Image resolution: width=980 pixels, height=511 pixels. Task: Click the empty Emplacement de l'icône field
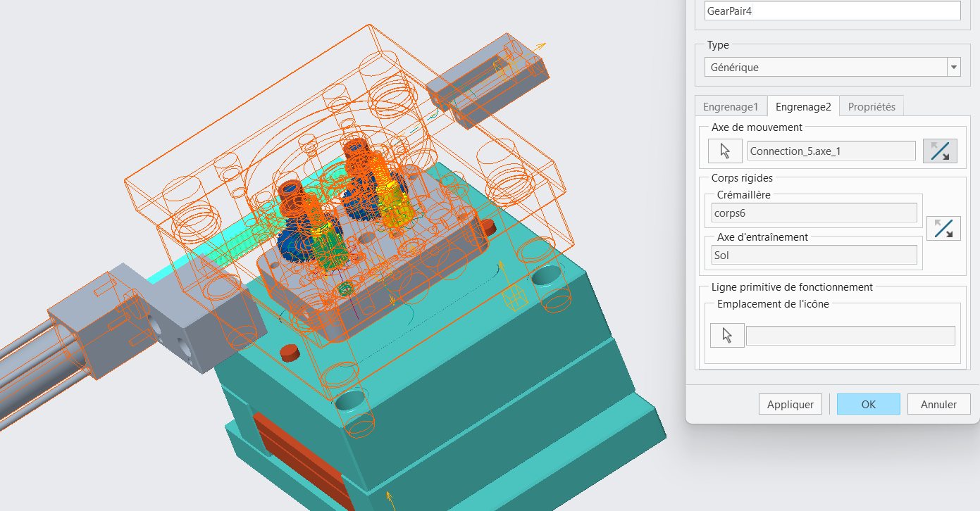click(850, 336)
